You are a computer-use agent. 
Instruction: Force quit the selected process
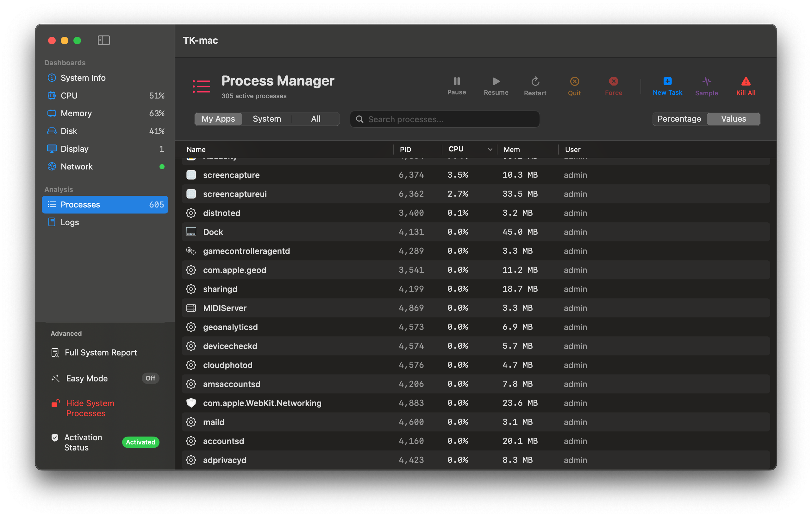(613, 86)
